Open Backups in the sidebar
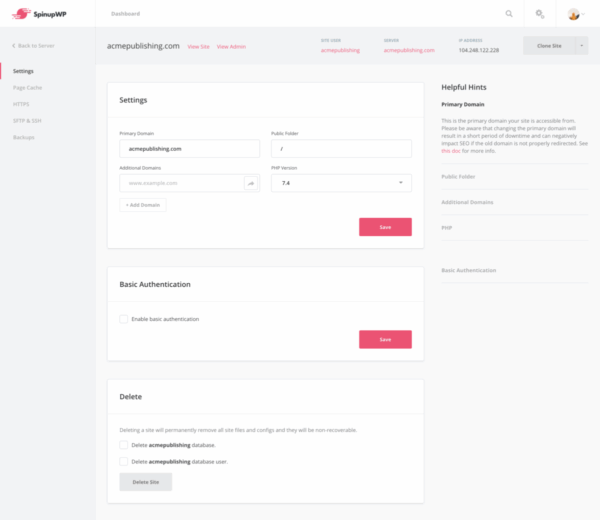The width and height of the screenshot is (600, 520). tap(24, 137)
